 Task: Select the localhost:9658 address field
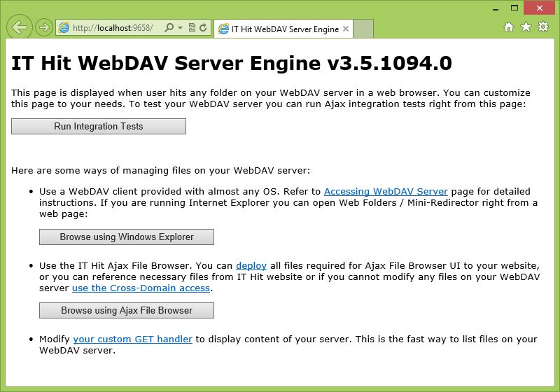(113, 28)
